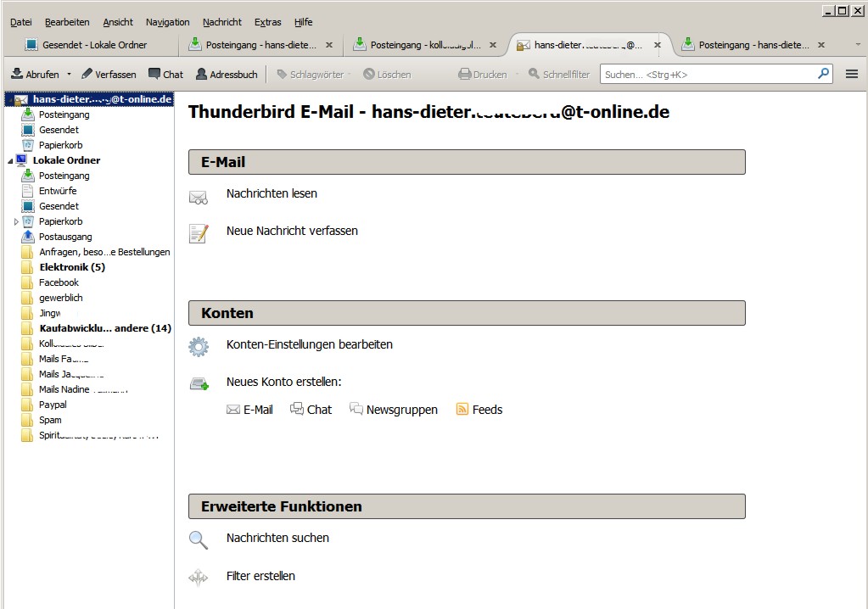Open the Kaufabwicklu... andere (14) folder
868x609 pixels.
[105, 328]
